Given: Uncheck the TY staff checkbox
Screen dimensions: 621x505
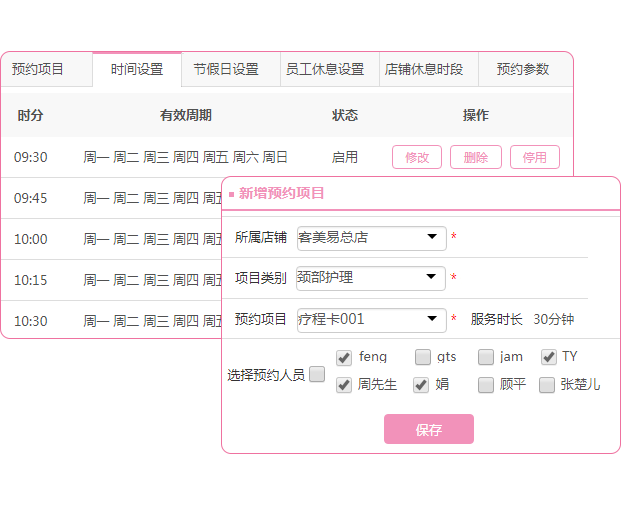Looking at the screenshot, I should pyautogui.click(x=548, y=357).
